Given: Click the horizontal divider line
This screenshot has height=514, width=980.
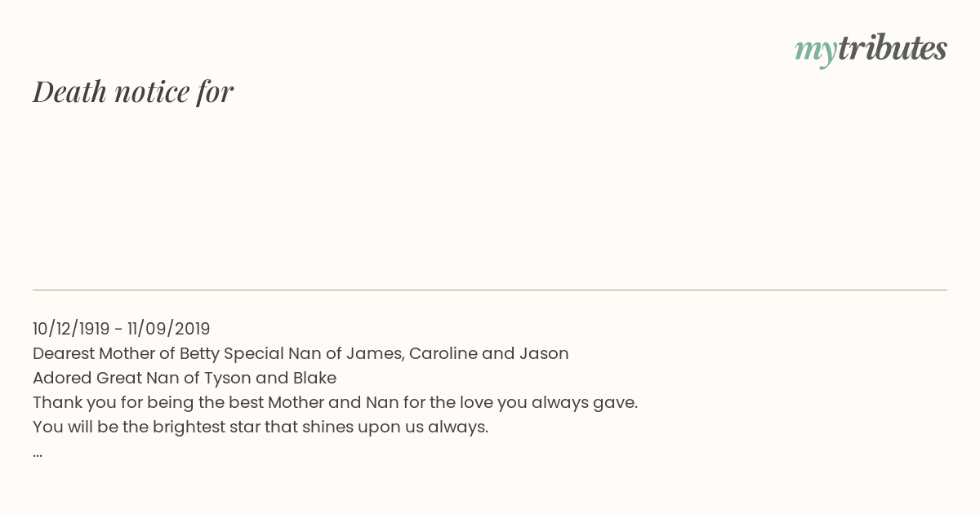Looking at the screenshot, I should coord(490,290).
